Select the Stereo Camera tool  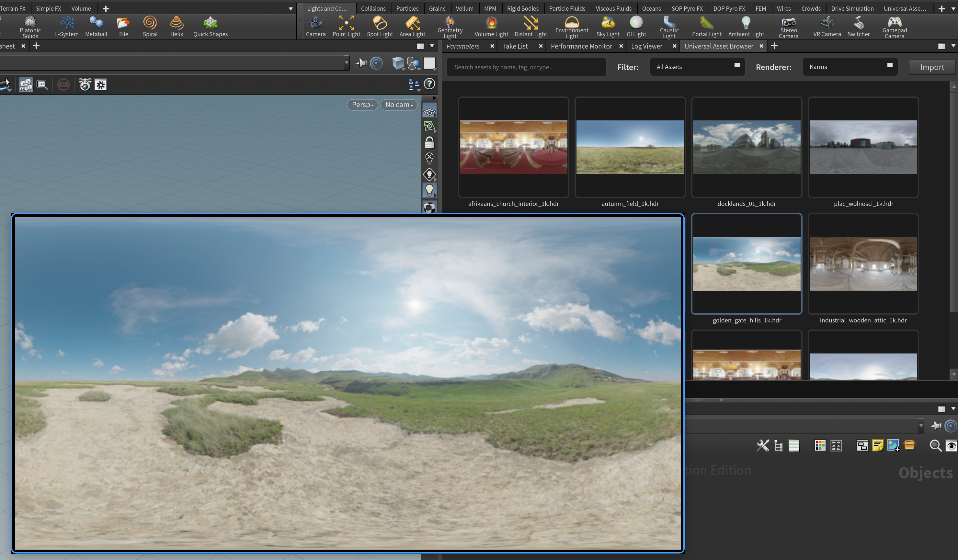[789, 26]
